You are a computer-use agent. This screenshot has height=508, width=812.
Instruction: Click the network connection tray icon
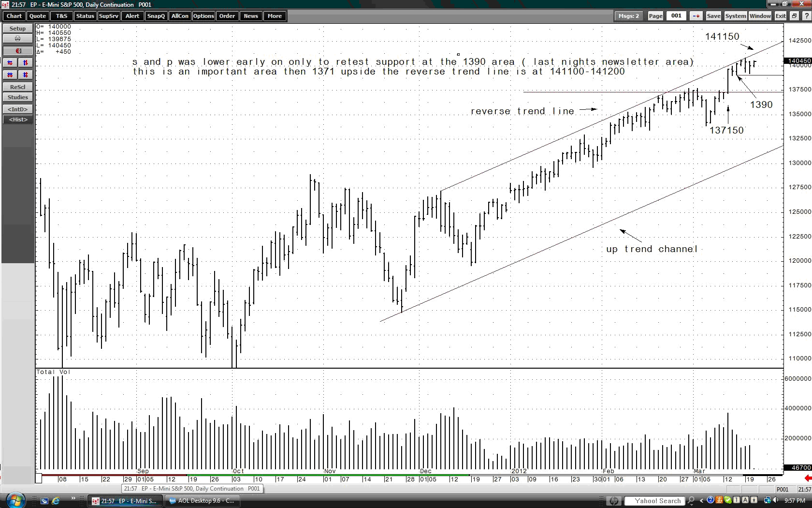tap(767, 500)
